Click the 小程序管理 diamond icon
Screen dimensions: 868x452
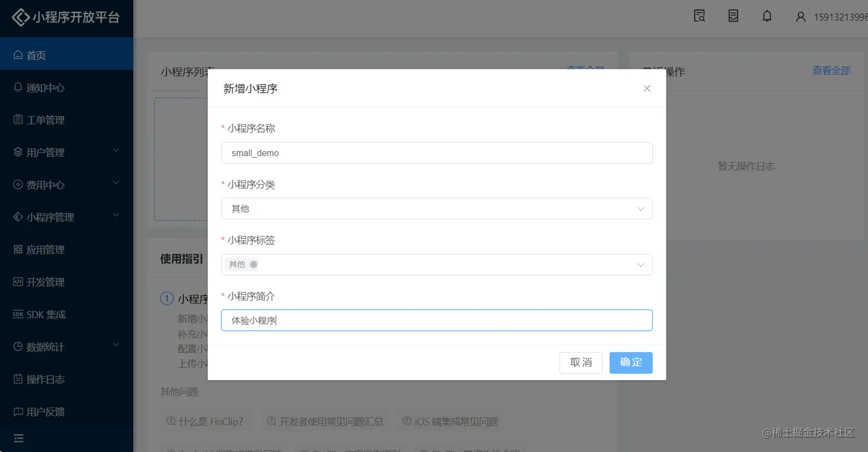tap(18, 217)
